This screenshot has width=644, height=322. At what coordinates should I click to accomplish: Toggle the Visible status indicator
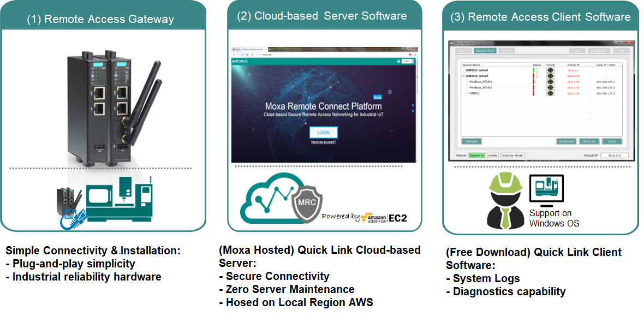click(x=492, y=156)
